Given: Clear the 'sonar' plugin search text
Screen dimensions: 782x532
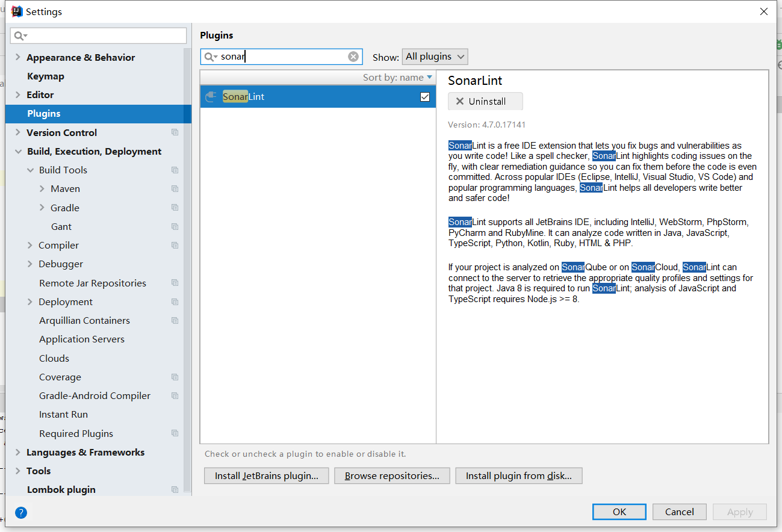Looking at the screenshot, I should (353, 57).
